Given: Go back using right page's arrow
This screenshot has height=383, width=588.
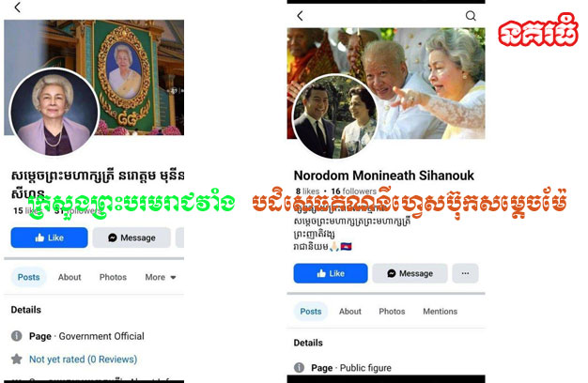Looking at the screenshot, I should [300, 16].
